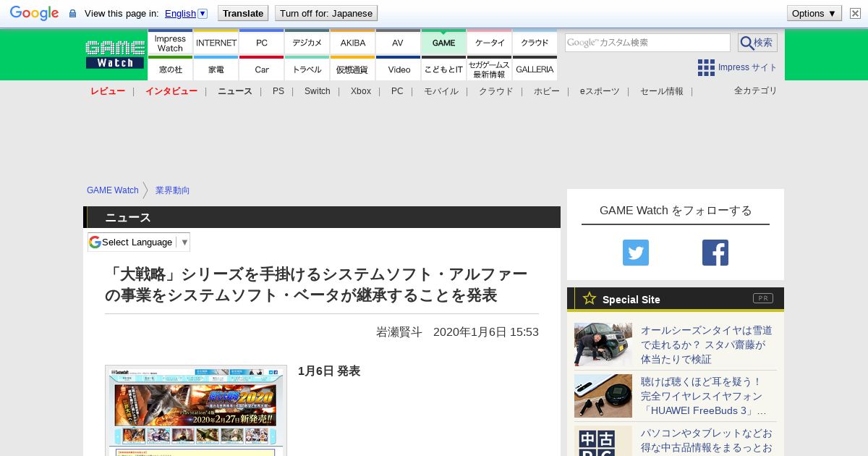Click the Special Site star icon
The image size is (868, 456).
click(590, 298)
